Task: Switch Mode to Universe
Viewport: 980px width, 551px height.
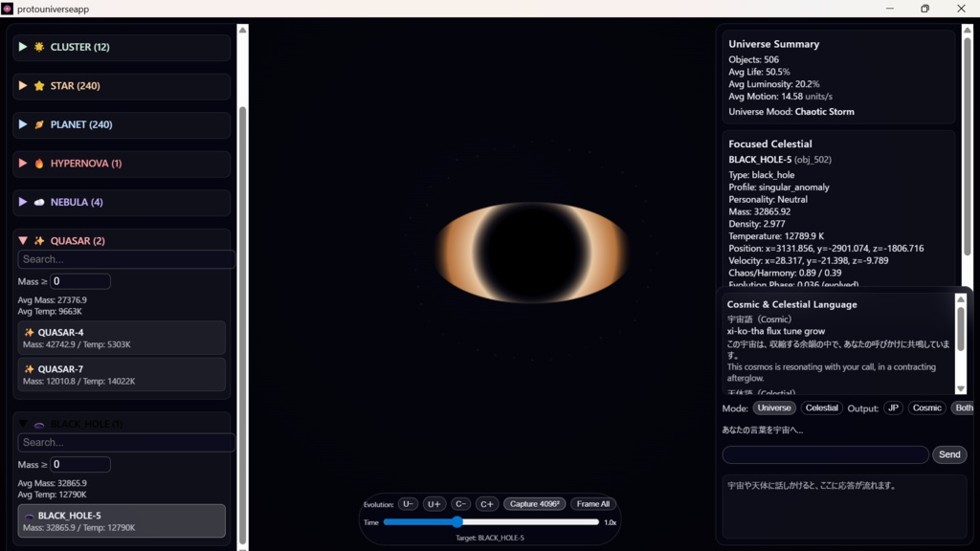Action: click(x=773, y=408)
